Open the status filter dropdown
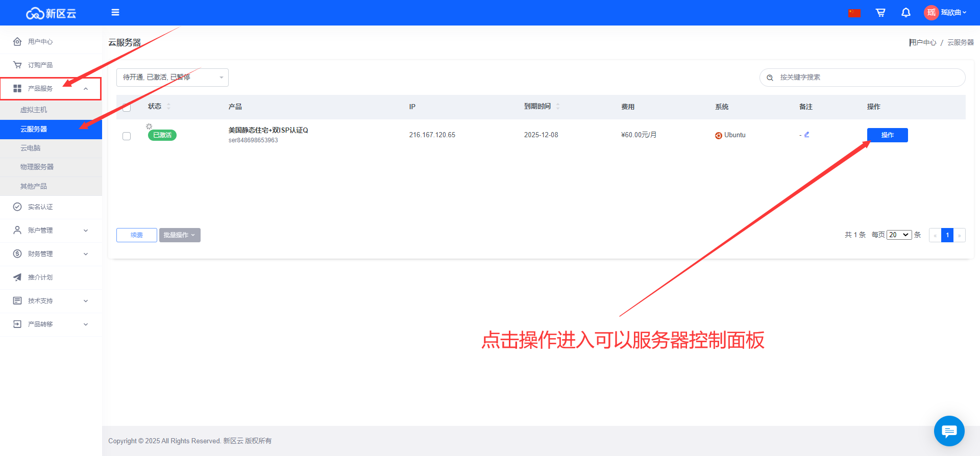Screen dimensions: 980x456 172,78
